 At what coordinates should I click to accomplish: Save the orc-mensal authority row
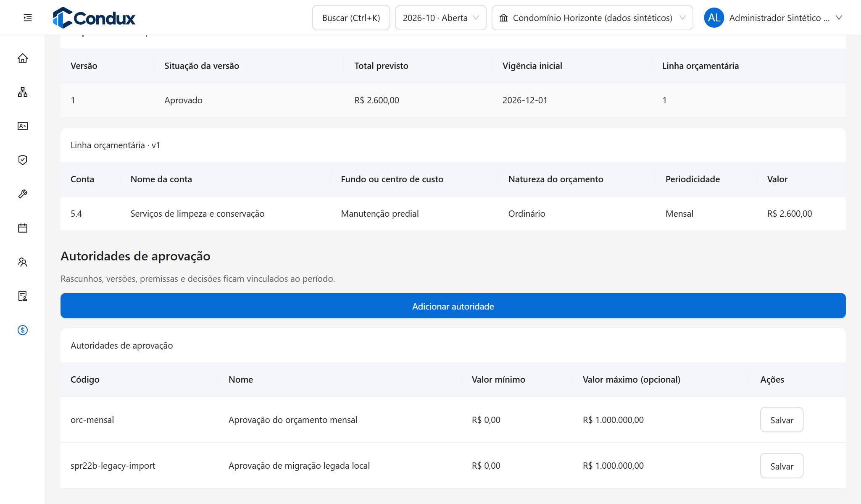782,420
